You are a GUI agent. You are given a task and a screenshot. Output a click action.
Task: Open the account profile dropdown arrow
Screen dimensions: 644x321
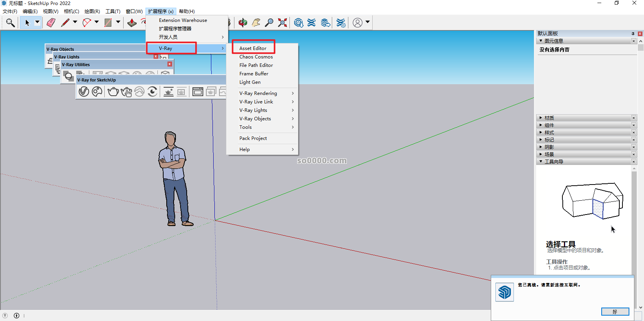[x=368, y=22]
